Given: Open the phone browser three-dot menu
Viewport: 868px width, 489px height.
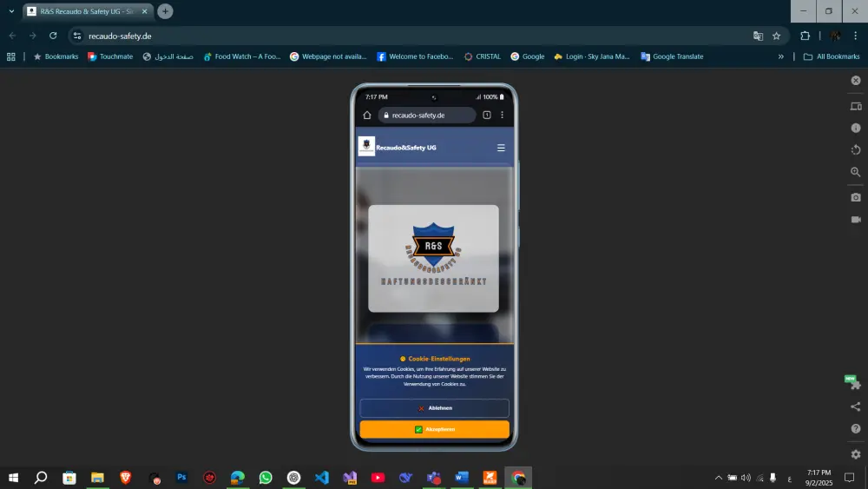Looking at the screenshot, I should point(502,116).
